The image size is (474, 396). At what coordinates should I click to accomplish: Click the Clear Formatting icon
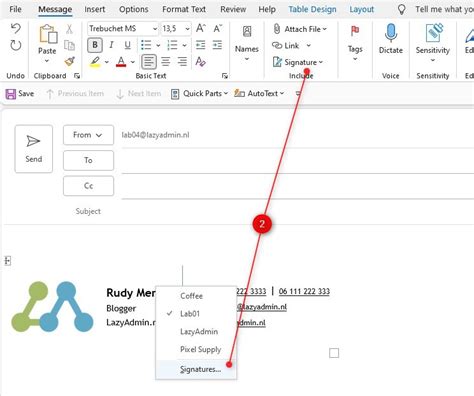coord(201,62)
